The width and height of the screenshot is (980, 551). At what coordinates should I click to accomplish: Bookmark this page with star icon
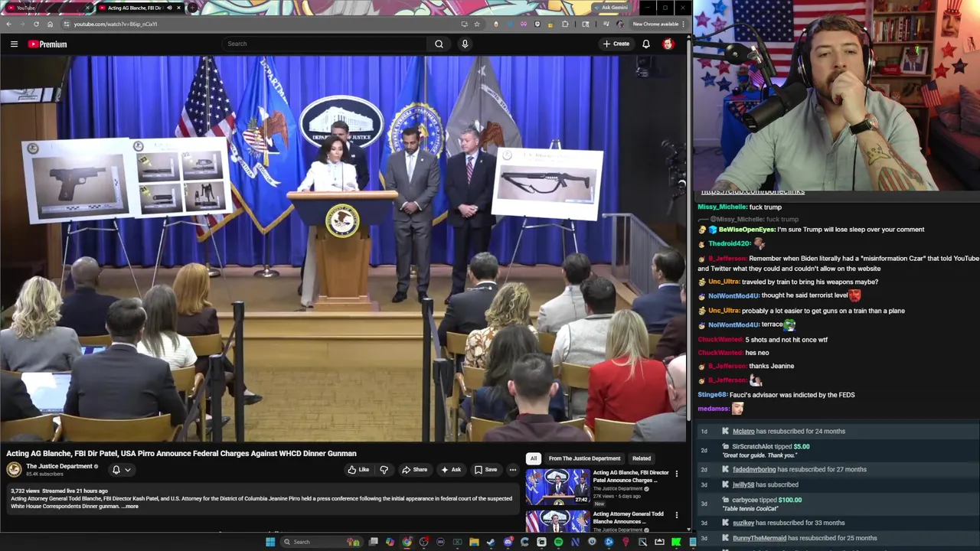[x=477, y=24]
